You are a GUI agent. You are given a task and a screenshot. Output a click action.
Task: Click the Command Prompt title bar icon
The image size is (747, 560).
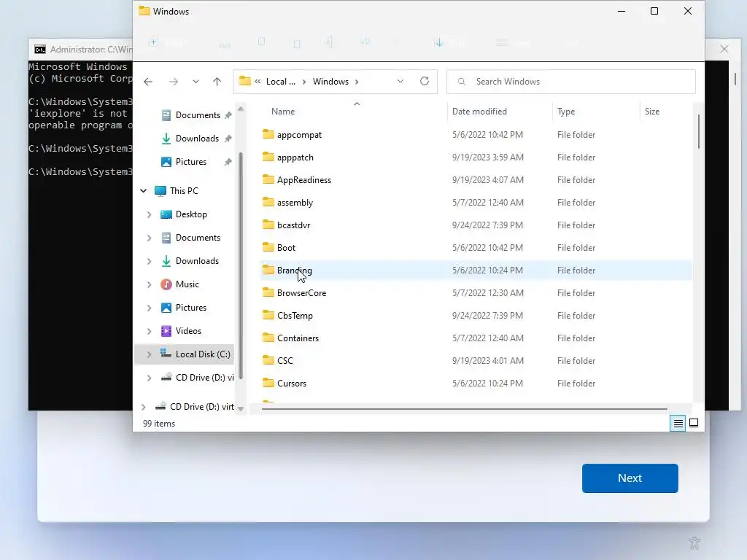(x=40, y=50)
